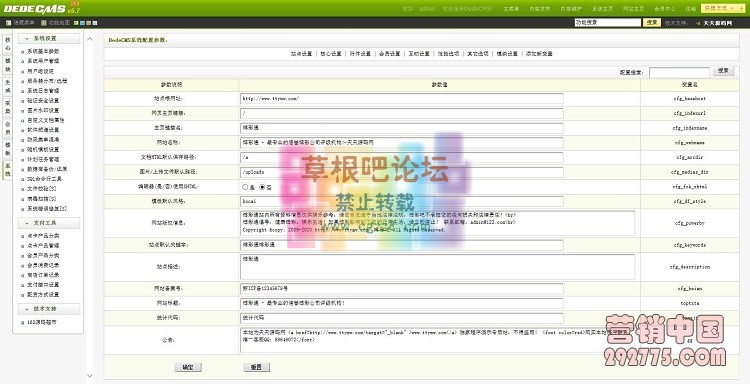The width and height of the screenshot is (750, 384).
Task: Open the 性能选项 config tab
Action: (x=448, y=54)
